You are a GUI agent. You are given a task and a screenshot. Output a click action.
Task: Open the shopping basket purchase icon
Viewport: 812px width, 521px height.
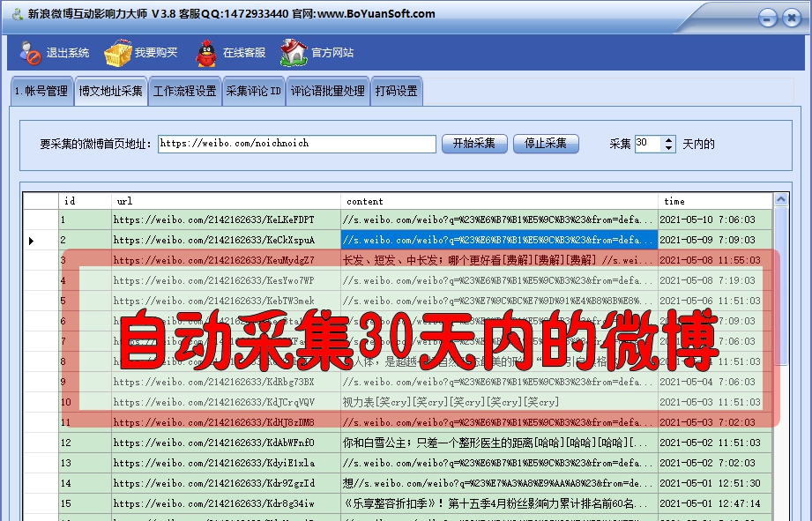(118, 53)
